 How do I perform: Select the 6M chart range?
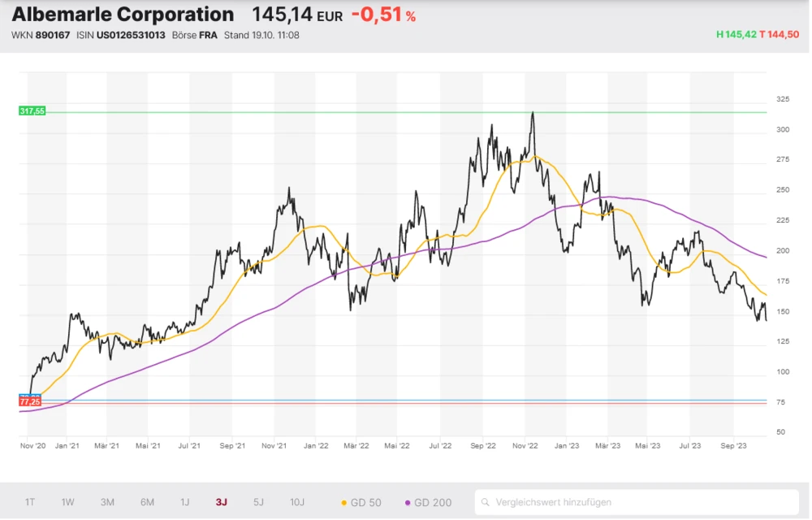click(147, 502)
